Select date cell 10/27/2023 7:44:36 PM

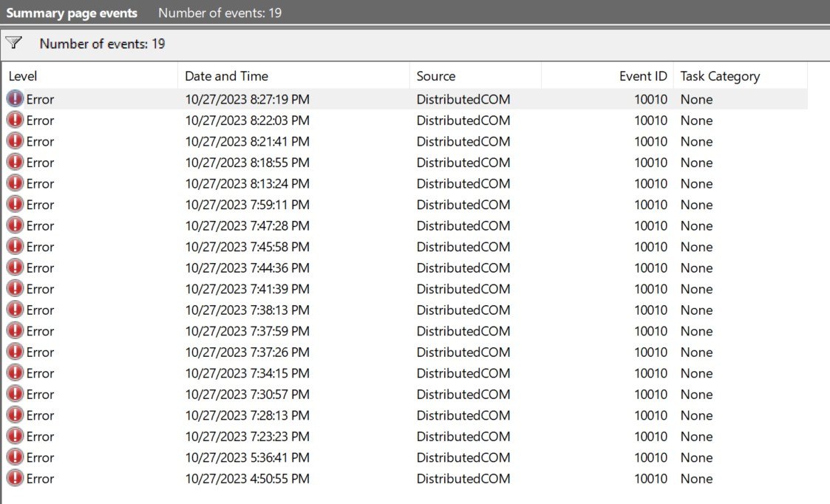click(x=247, y=268)
